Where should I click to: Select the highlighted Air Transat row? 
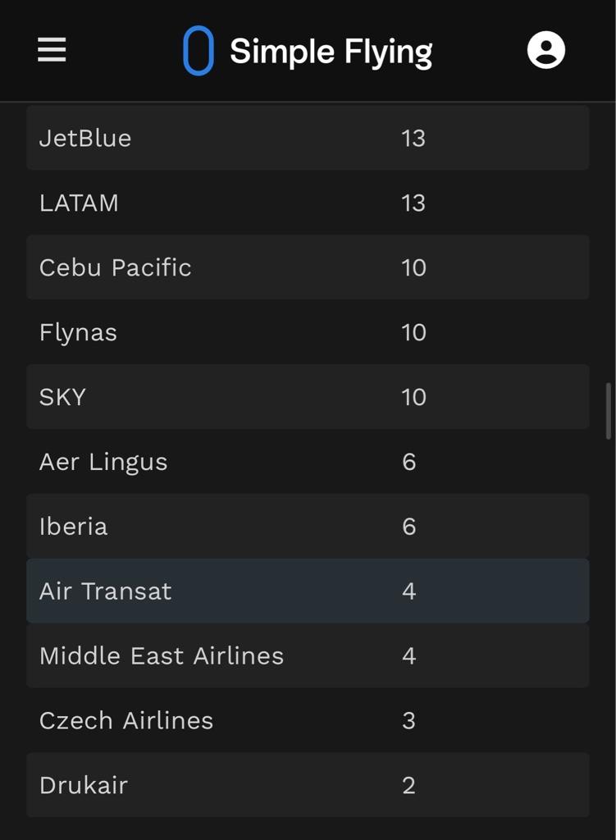(308, 591)
